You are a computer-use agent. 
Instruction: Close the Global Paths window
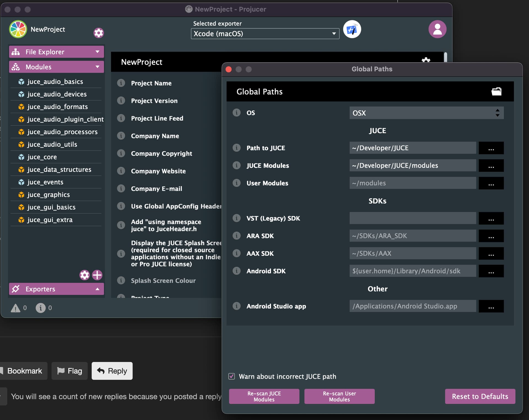tap(229, 69)
